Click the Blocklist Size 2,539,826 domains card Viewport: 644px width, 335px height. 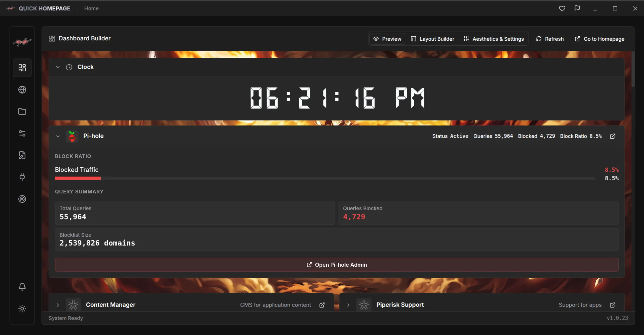[x=337, y=239]
